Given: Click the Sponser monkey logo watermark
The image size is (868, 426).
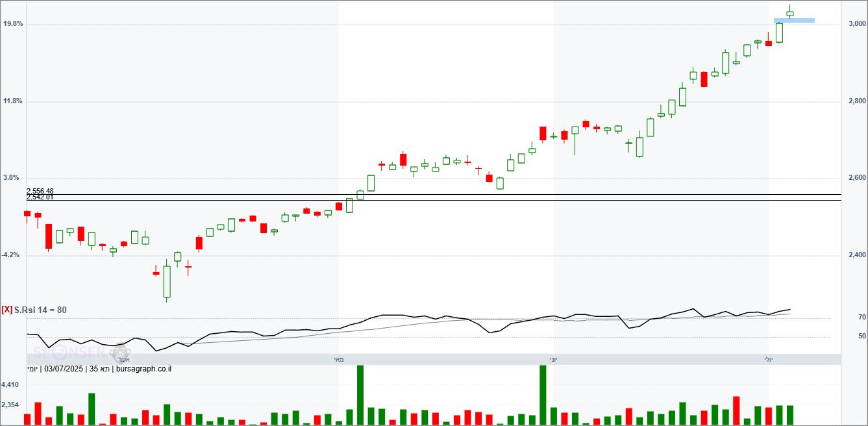Looking at the screenshot, I should 121,353.
